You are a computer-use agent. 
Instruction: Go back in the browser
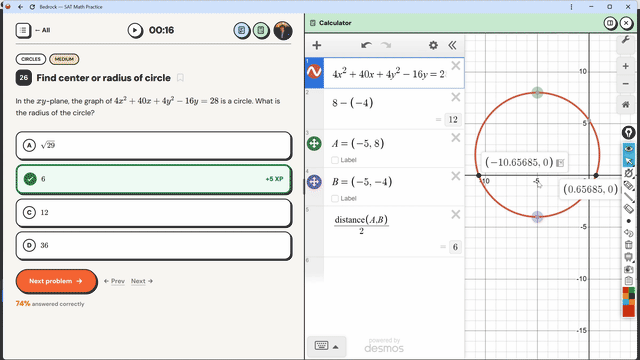(20, 7)
